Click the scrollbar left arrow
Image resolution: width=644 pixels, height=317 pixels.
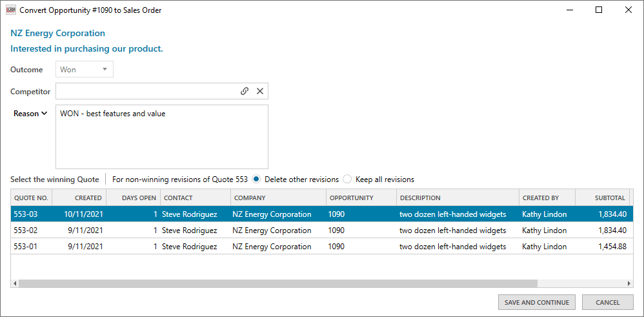pyautogui.click(x=15, y=283)
